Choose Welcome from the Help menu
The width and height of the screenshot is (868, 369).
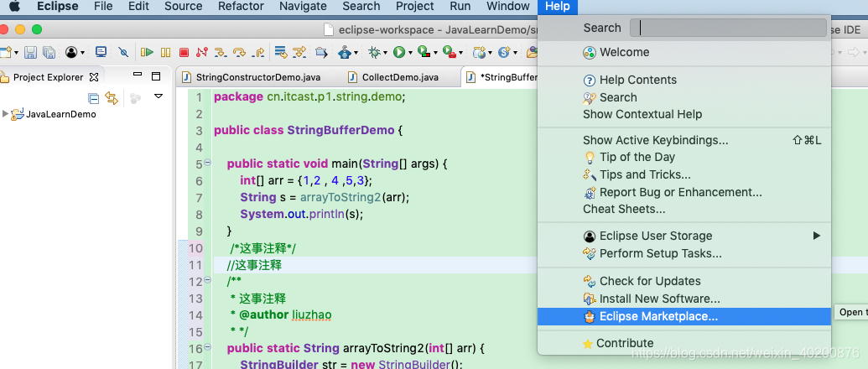coord(684,53)
